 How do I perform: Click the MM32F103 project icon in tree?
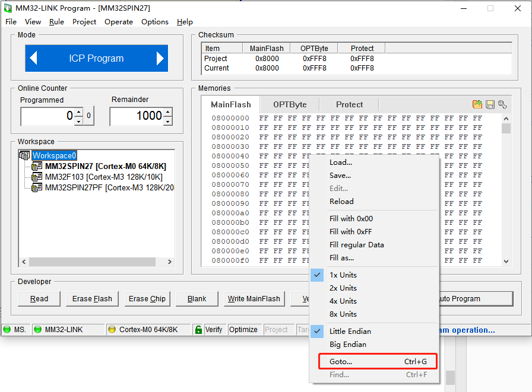37,177
